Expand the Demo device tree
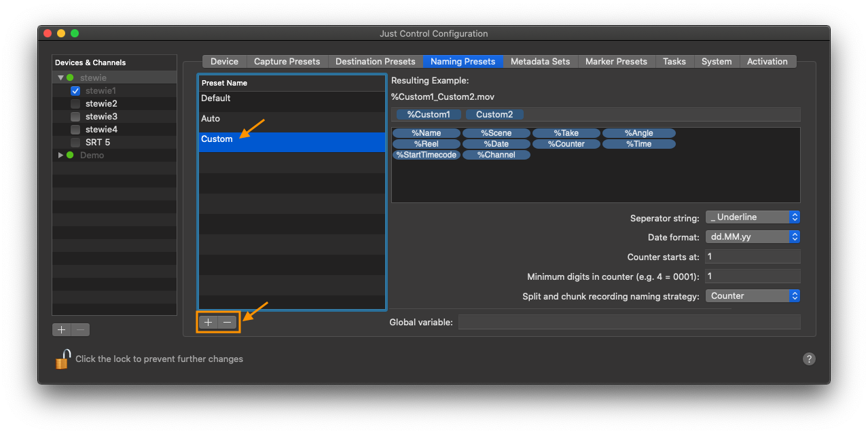This screenshot has width=868, height=434. coord(60,155)
